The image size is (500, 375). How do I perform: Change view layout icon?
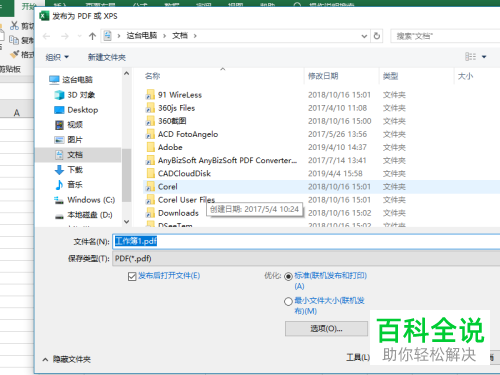pyautogui.click(x=470, y=57)
